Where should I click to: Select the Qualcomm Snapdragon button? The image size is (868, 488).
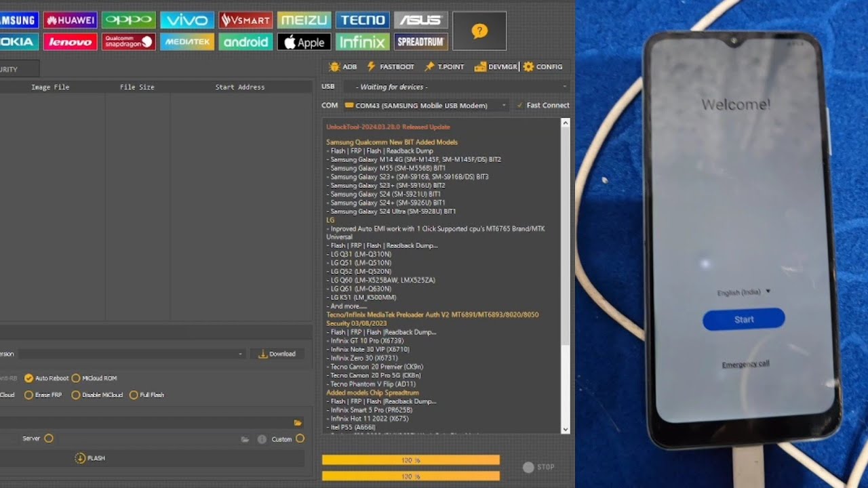129,41
